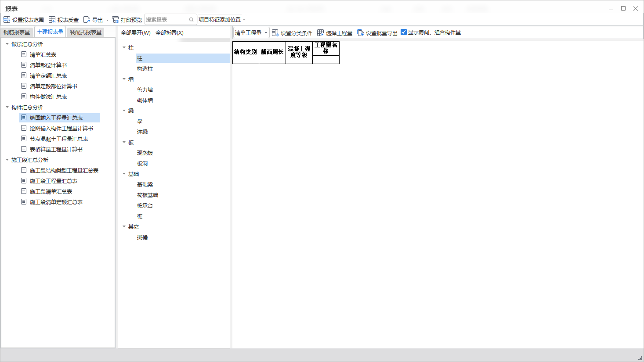This screenshot has height=362, width=644.
Task: Collapse the 梁 category node
Action: click(124, 111)
